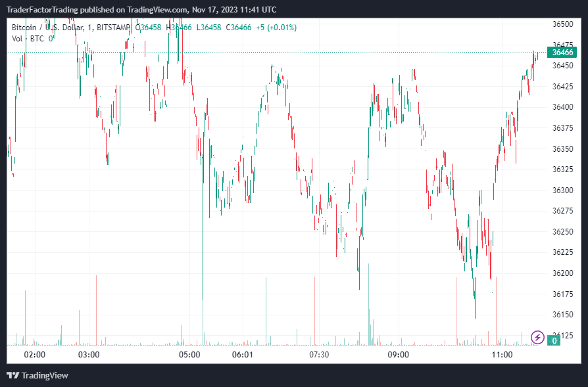Click the 36200 price scale label
588x387 pixels.
562,273
